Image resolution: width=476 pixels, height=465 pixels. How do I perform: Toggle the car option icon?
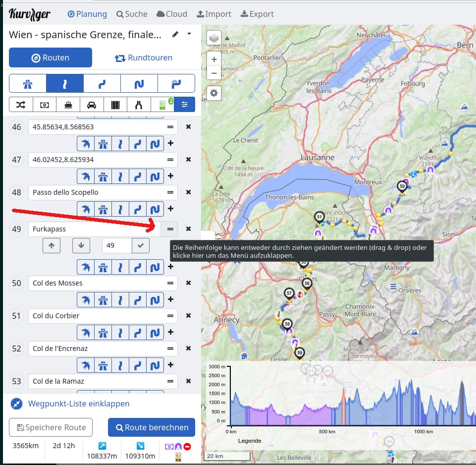(92, 105)
